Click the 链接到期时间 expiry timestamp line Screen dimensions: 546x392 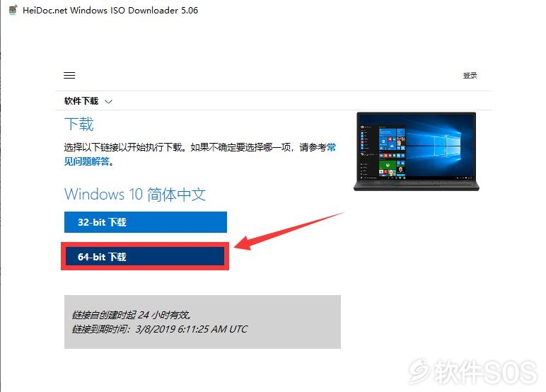tap(160, 329)
